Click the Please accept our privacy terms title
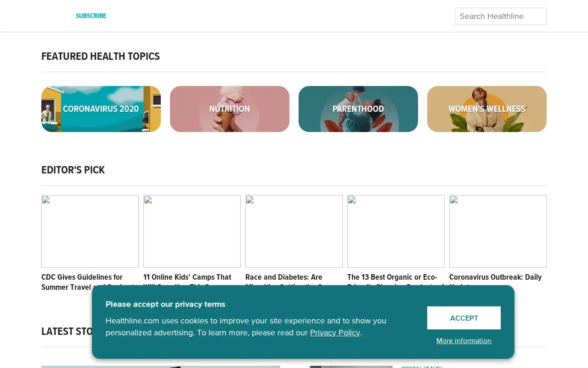 [165, 304]
